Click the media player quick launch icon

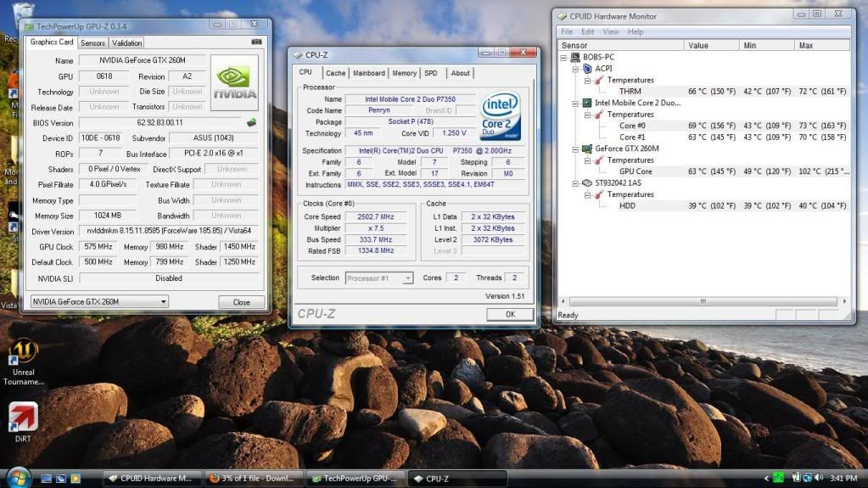76,478
